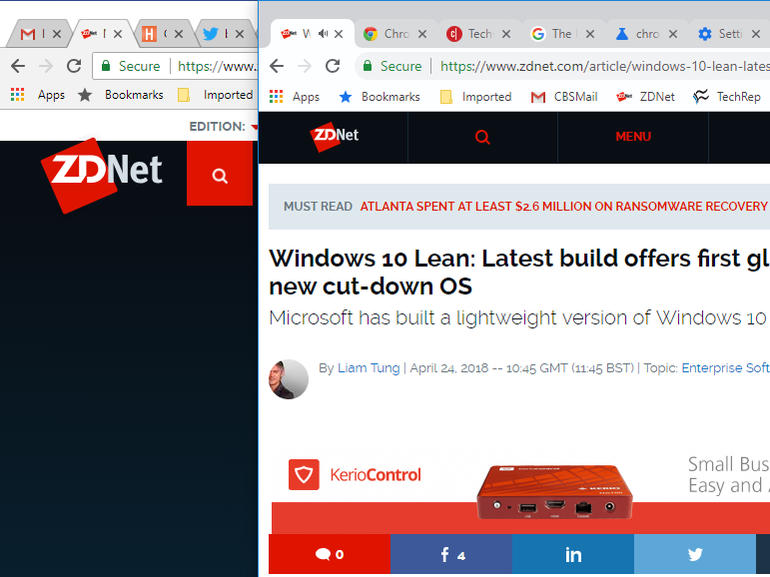Share article on Twitter
The image size is (770, 577).
(695, 554)
